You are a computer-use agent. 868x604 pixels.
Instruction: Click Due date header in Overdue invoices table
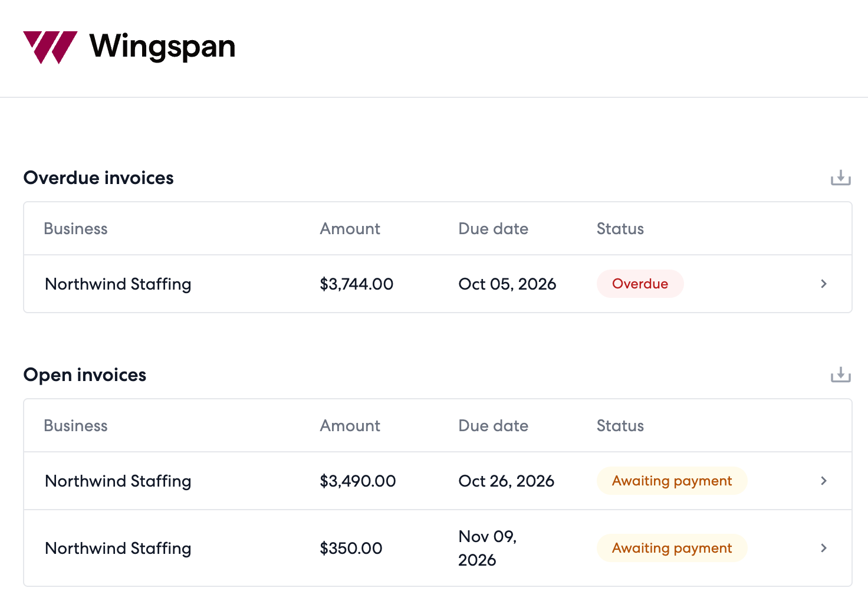point(493,229)
